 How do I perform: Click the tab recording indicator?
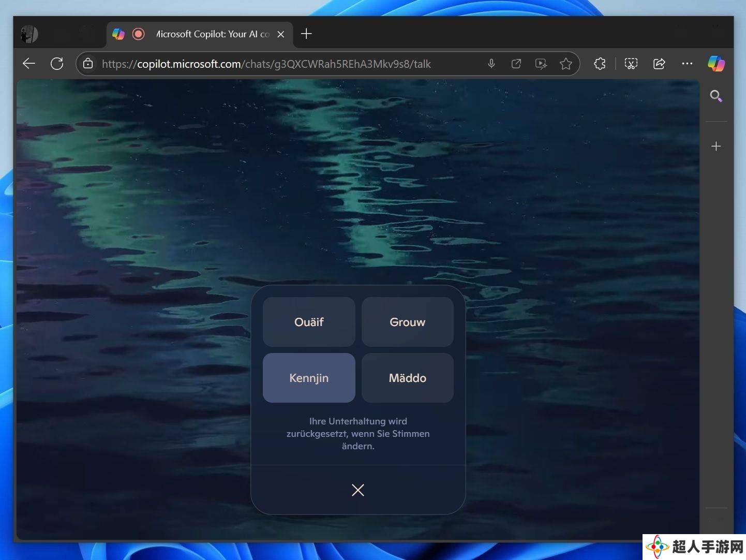click(138, 34)
